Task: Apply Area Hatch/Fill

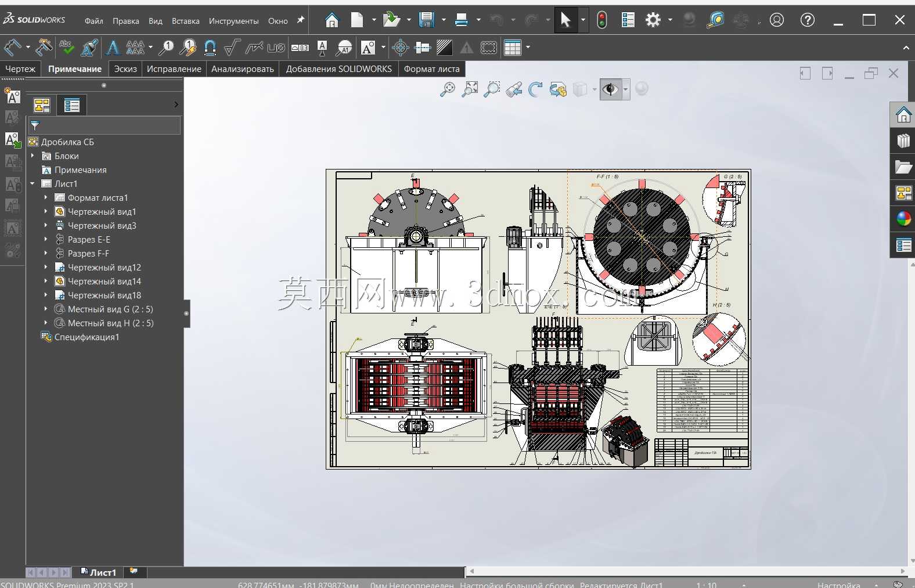Action: tap(445, 47)
